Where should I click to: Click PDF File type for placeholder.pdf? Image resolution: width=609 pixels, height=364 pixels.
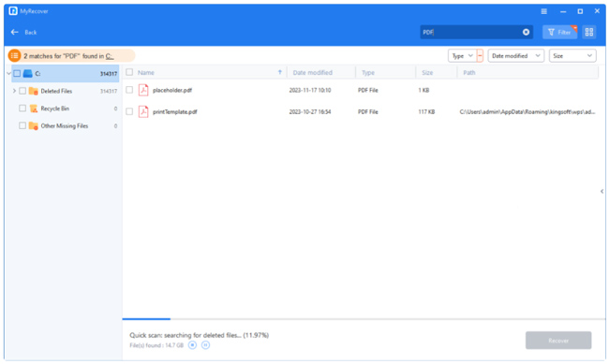click(x=368, y=90)
